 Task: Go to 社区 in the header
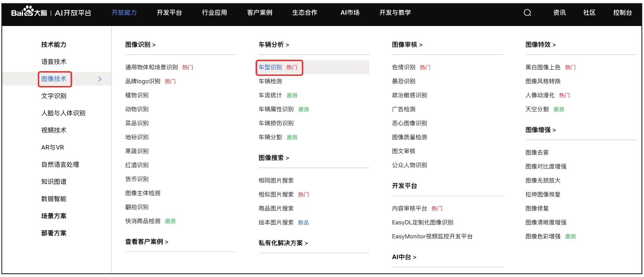pyautogui.click(x=589, y=13)
